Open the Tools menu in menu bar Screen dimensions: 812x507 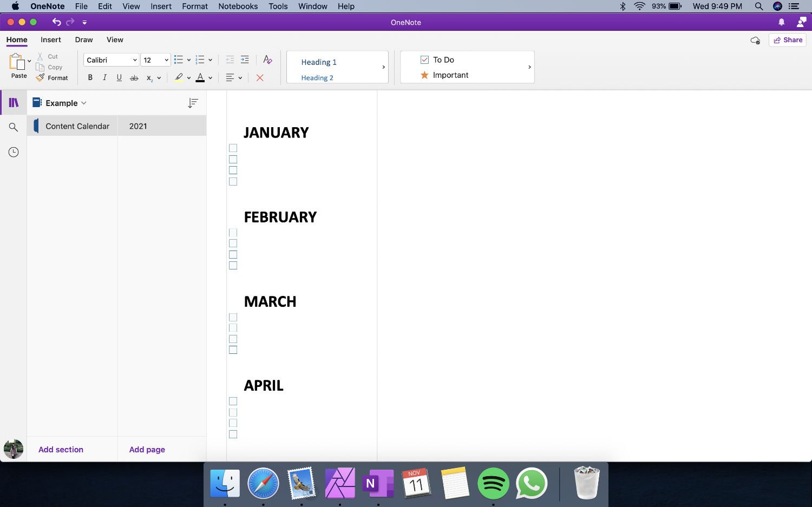[278, 6]
